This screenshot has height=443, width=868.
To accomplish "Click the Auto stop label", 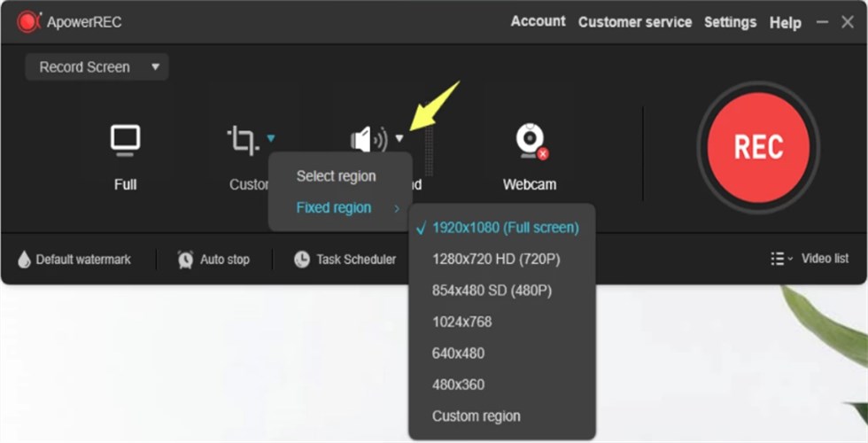I will tap(225, 259).
